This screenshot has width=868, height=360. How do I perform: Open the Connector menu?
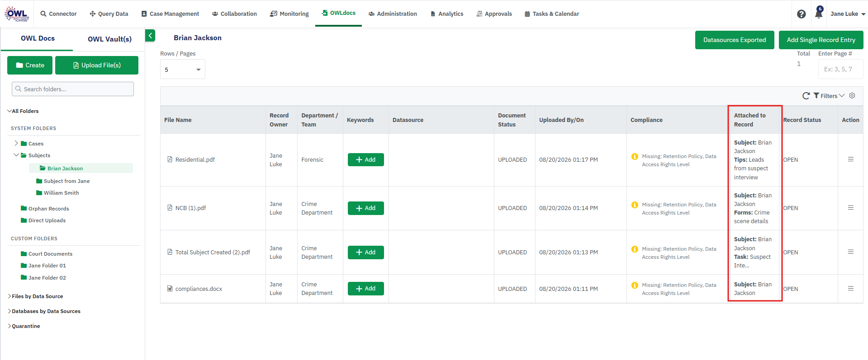59,14
